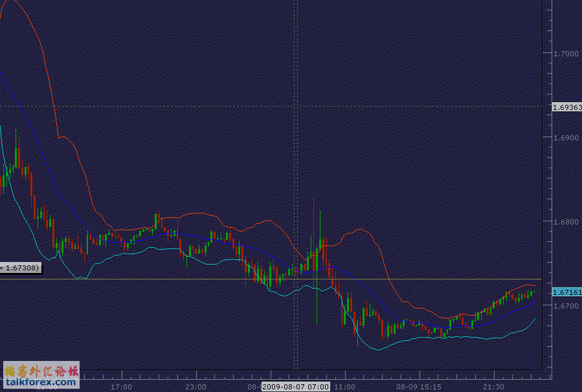Click the 1.6900 price axis label
582x392 pixels.
(566, 138)
